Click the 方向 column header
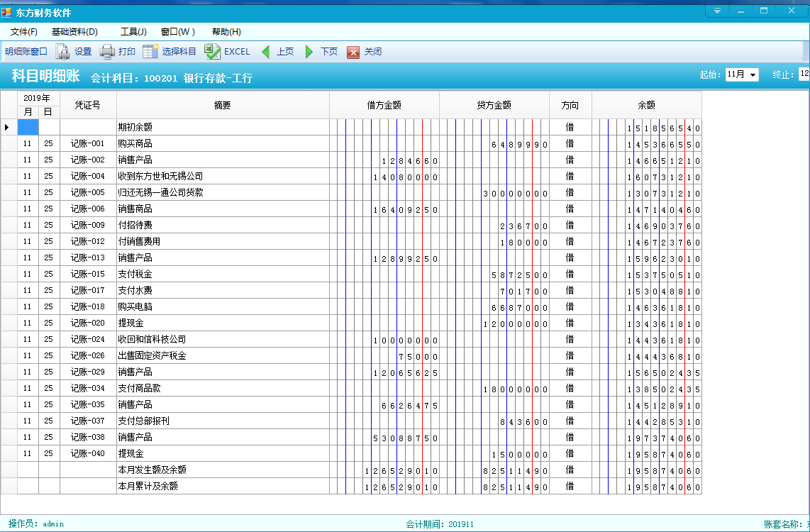Viewport: 810px width, 532px height. pos(570,106)
